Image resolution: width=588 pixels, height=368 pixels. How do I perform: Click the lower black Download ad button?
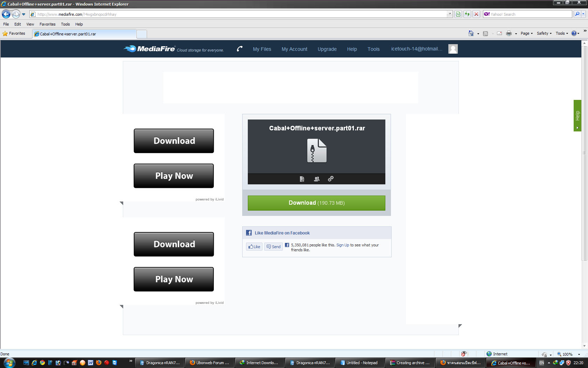coord(174,244)
